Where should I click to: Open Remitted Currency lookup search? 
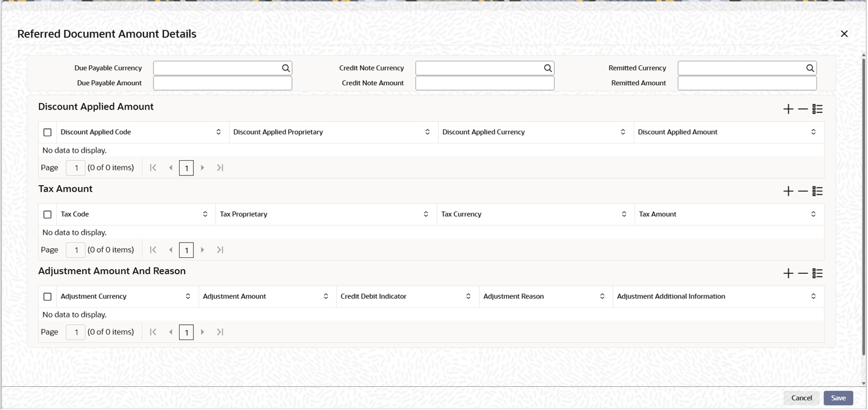(810, 68)
